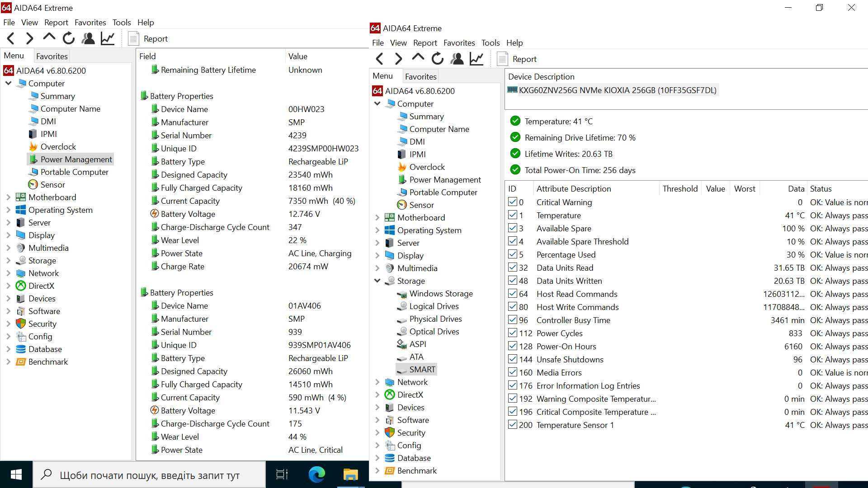Viewport: 868px width, 488px height.
Task: Click Field column header in left window
Action: point(211,56)
